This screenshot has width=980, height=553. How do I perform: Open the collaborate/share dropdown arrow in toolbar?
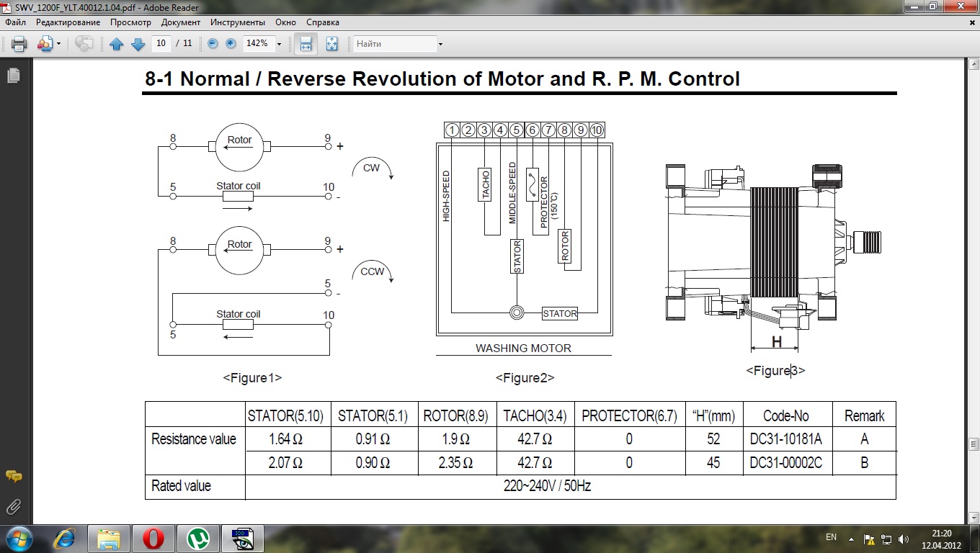[x=58, y=44]
